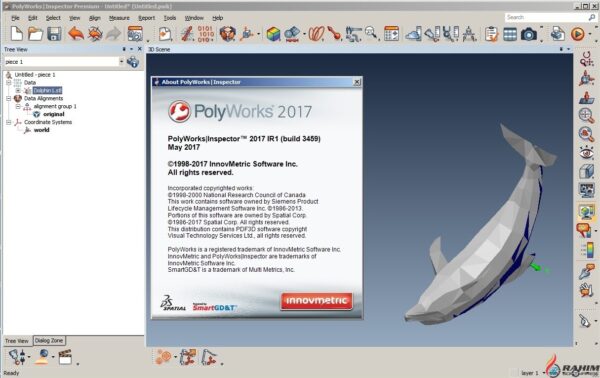Open the Help menu
The width and height of the screenshot is (600, 378).
coord(217,18)
